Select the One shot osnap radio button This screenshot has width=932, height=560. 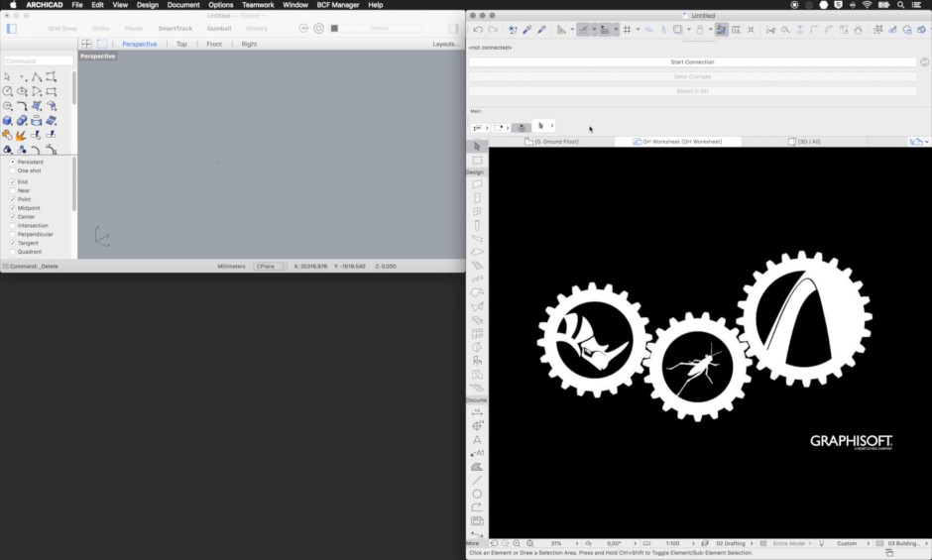tap(13, 170)
